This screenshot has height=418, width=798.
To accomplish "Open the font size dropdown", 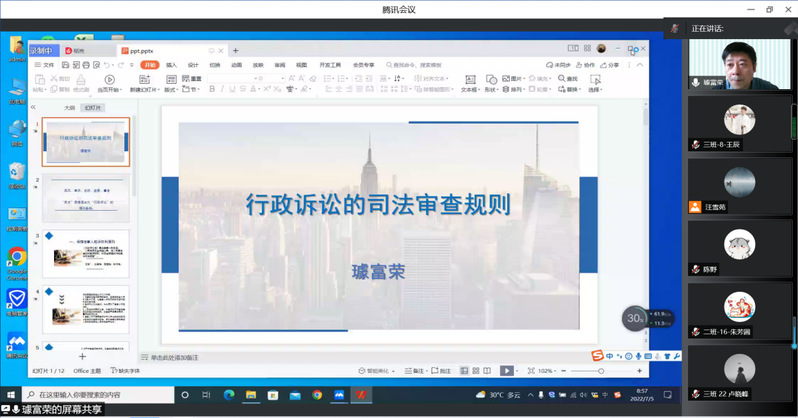I will pos(283,79).
